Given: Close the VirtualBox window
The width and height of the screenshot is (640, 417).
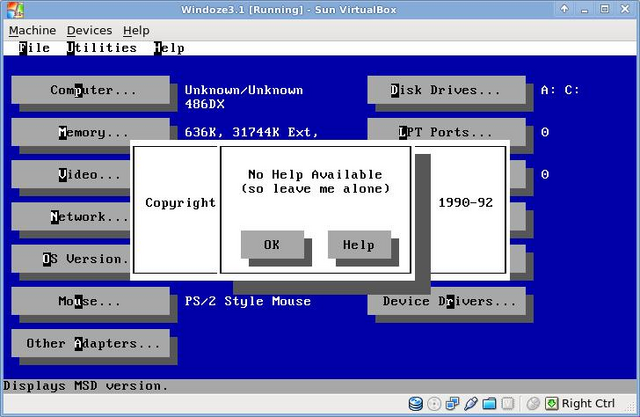Looking at the screenshot, I should click(625, 9).
